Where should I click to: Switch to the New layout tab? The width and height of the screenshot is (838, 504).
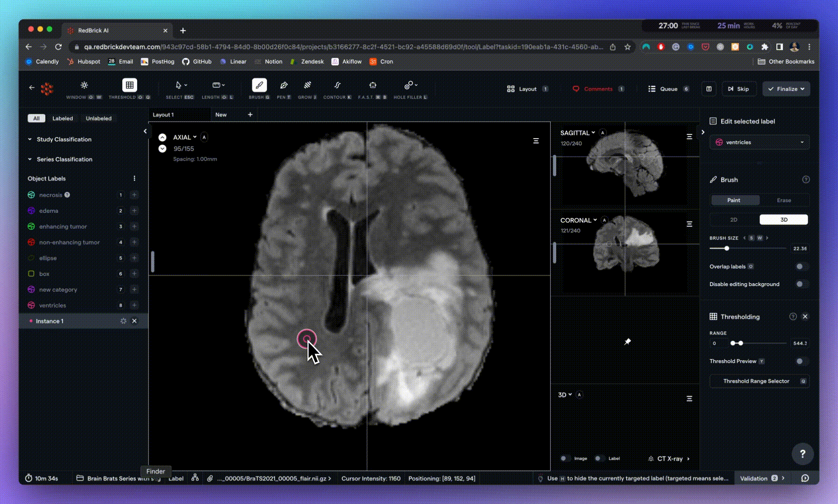(221, 115)
